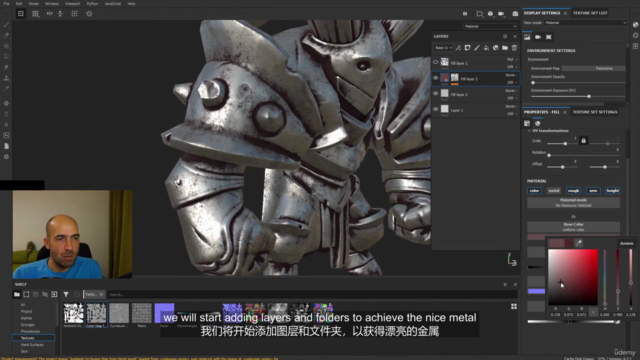Click the eyedropper in the color picker
The height and width of the screenshot is (360, 640).
[578, 243]
